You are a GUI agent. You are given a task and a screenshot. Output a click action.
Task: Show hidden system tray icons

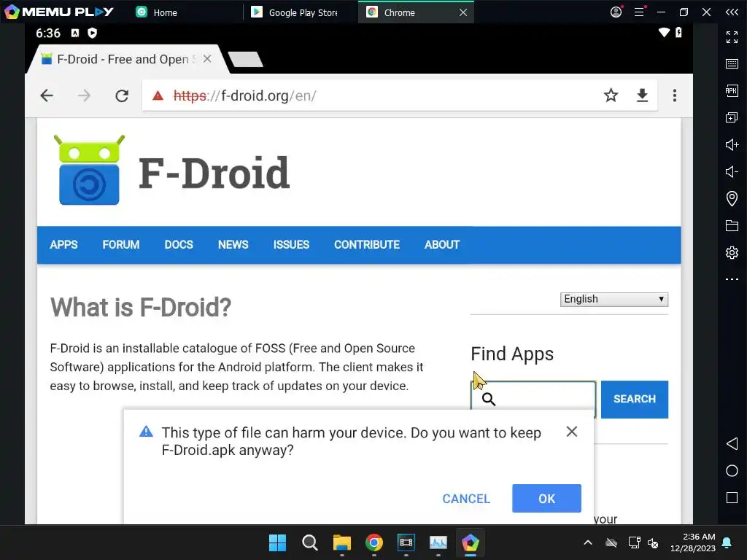(588, 542)
